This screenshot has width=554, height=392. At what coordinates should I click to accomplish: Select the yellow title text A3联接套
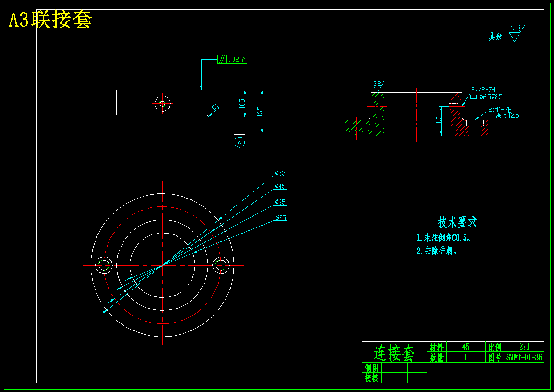[50, 20]
